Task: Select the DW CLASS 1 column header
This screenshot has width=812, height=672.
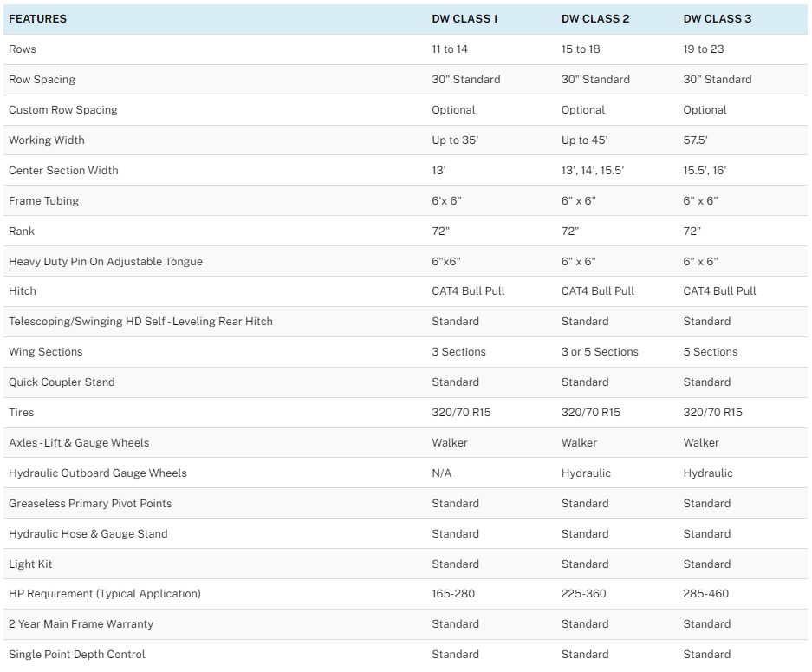Action: [x=464, y=19]
